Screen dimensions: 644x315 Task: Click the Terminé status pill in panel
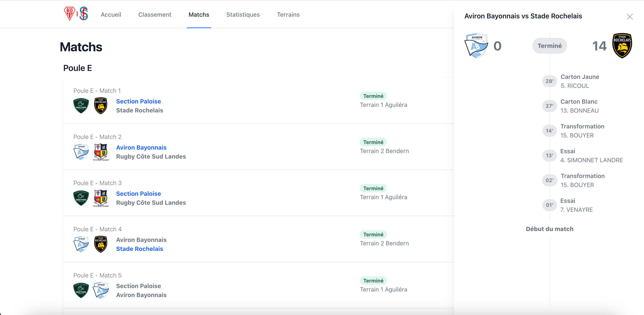tap(549, 46)
